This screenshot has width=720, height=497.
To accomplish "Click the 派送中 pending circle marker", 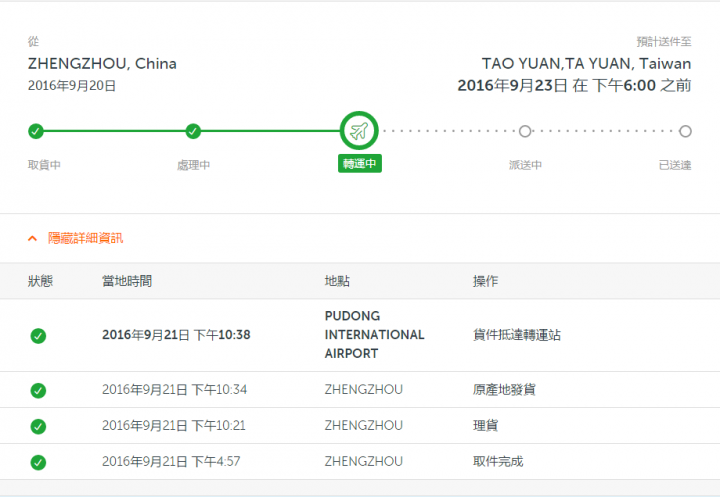I will tap(525, 131).
